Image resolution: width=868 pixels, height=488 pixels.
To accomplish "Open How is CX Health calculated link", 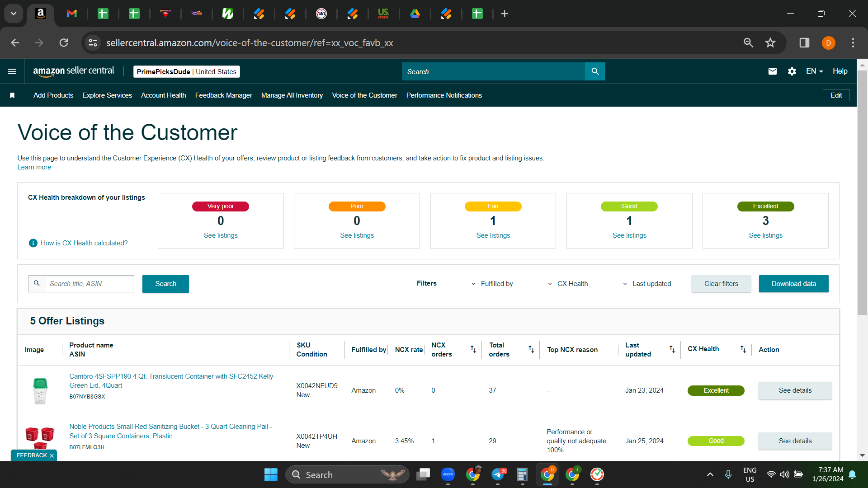I will tap(84, 243).
